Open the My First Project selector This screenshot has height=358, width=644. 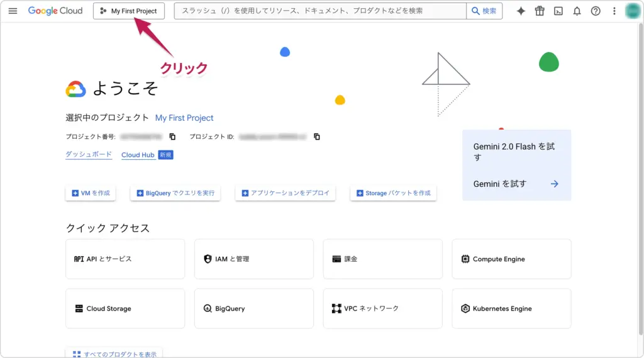click(x=129, y=11)
